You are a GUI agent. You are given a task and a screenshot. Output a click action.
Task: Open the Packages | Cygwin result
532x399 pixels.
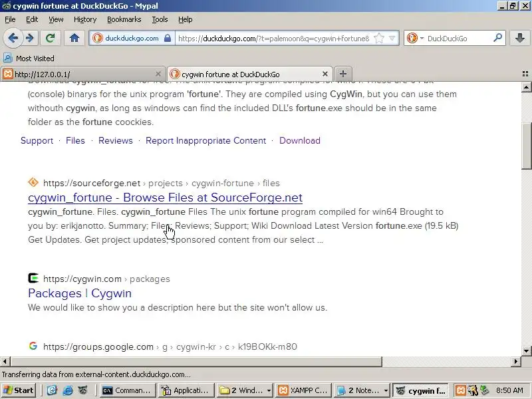(80, 293)
